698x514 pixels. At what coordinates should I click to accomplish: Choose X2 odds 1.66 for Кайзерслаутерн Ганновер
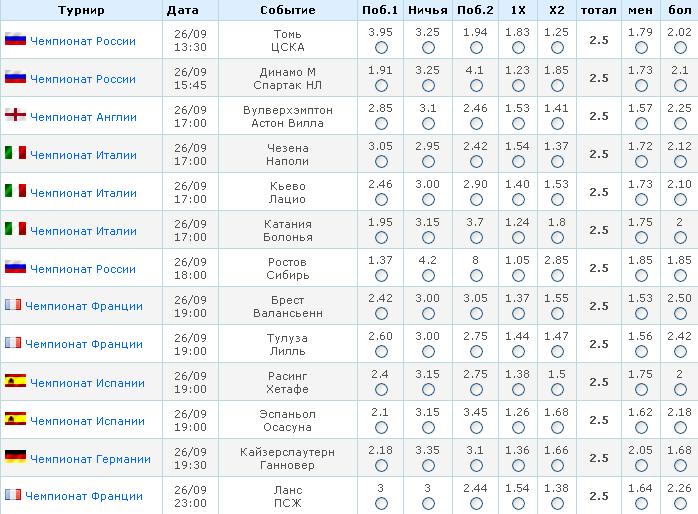coord(557,466)
